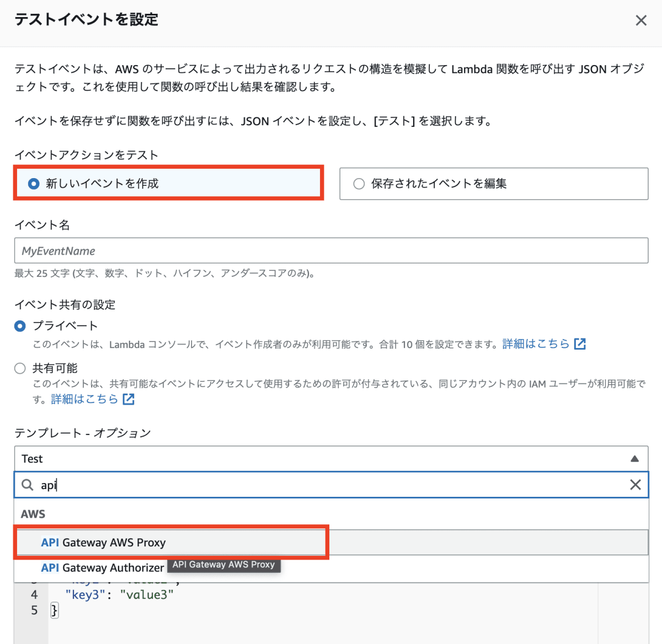The width and height of the screenshot is (662, 644).
Task: Click the collapse arrow of template dropdown
Action: [634, 459]
